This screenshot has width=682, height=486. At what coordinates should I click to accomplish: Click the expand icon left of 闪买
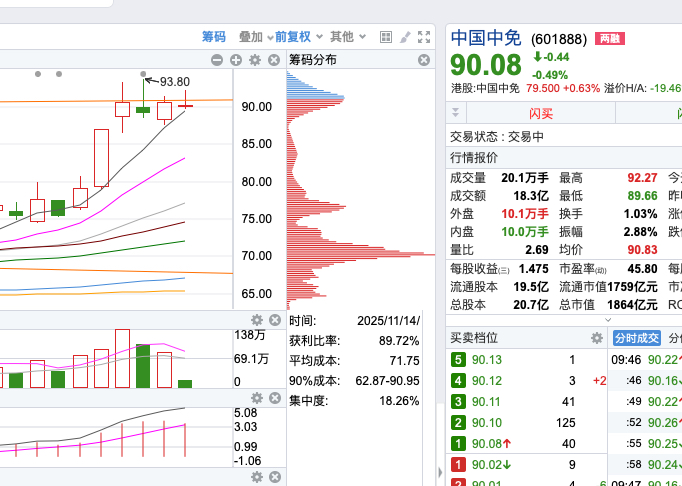(455, 113)
